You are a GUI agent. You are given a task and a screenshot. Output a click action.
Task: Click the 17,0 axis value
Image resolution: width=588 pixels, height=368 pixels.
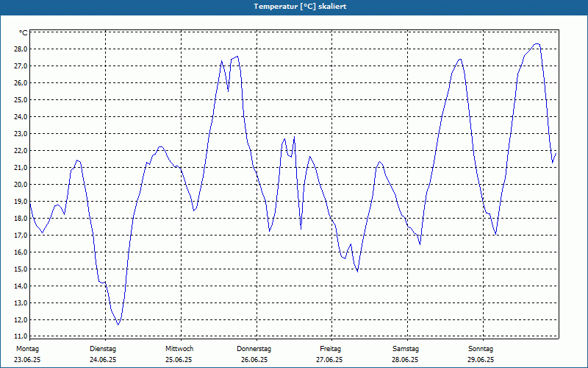pyautogui.click(x=21, y=236)
